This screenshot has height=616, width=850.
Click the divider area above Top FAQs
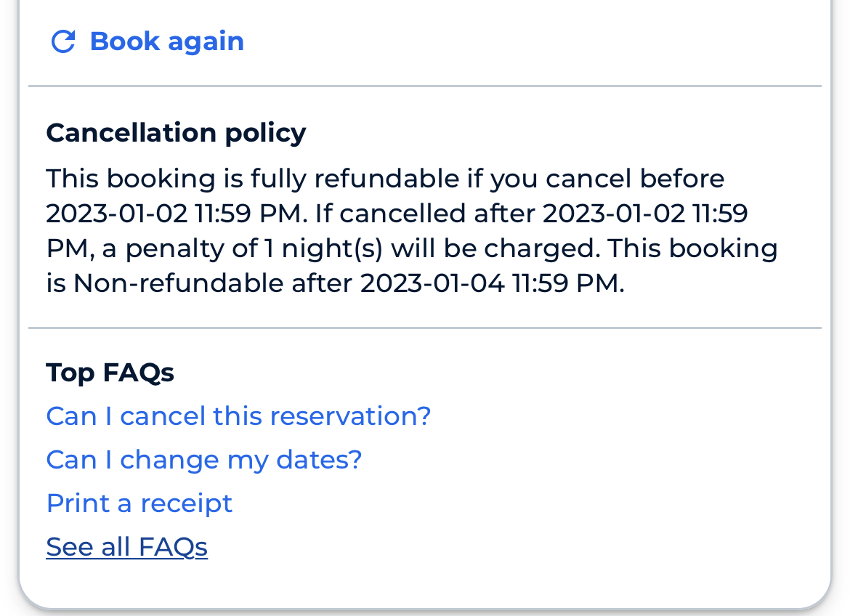click(425, 328)
